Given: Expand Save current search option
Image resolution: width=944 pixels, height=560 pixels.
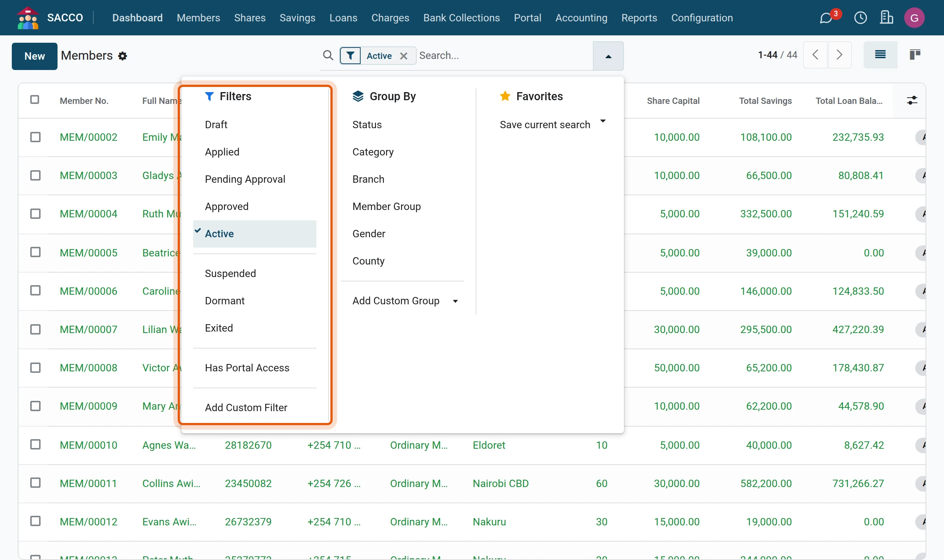Looking at the screenshot, I should (552, 124).
